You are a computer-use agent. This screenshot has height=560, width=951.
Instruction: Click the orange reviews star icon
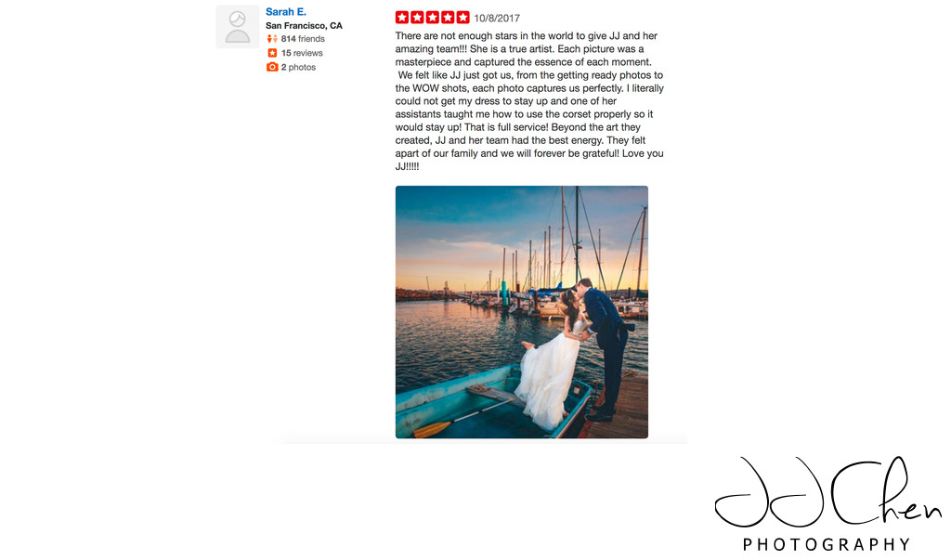click(x=272, y=53)
